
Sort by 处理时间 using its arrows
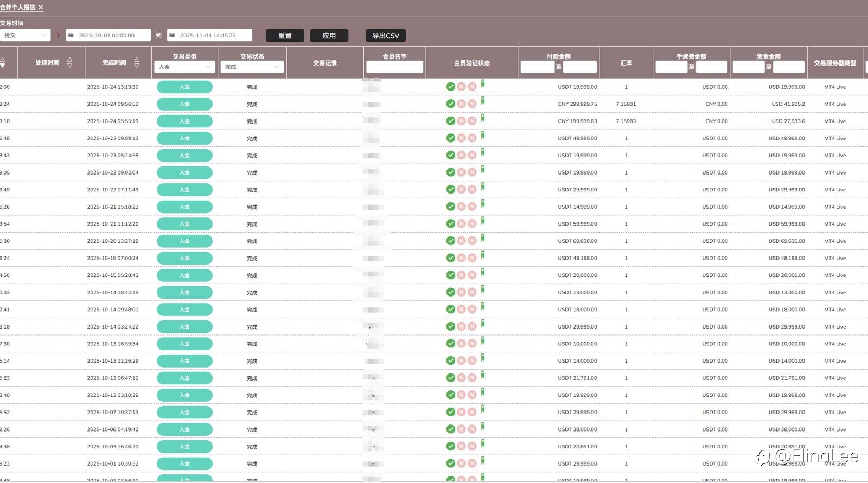coord(69,62)
